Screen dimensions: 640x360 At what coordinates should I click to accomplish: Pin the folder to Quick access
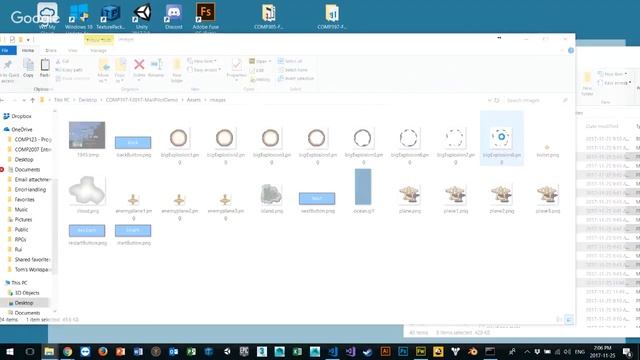pos(8,71)
